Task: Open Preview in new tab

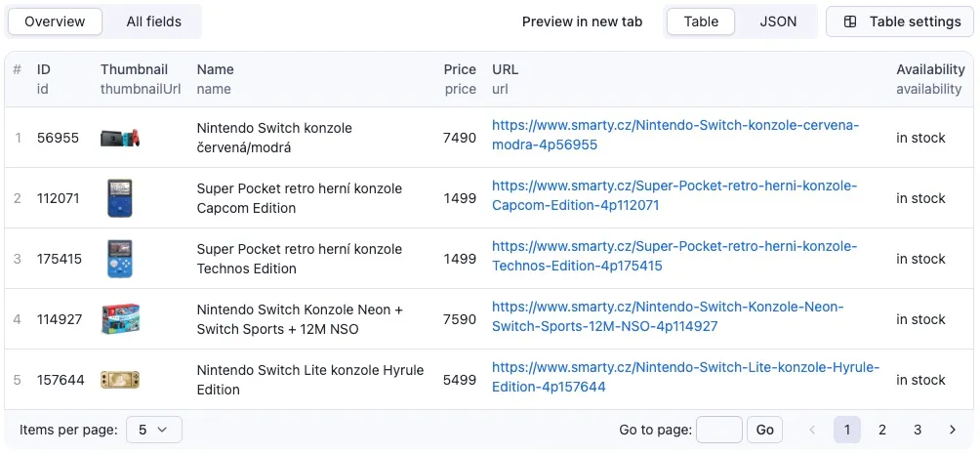Action: (582, 21)
